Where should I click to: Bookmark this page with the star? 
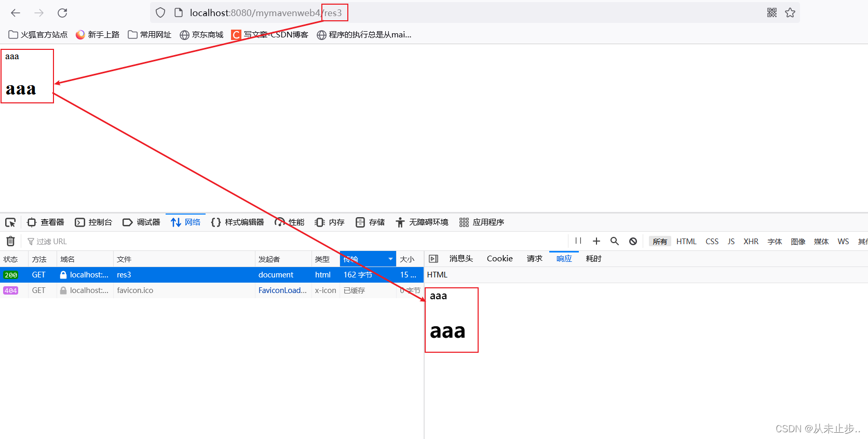(x=790, y=12)
